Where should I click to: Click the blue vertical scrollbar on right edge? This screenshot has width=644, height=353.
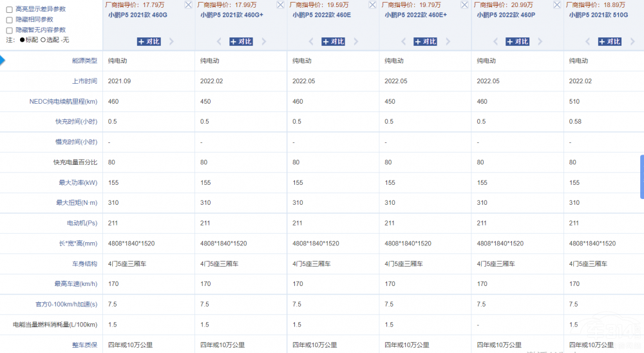click(641, 176)
